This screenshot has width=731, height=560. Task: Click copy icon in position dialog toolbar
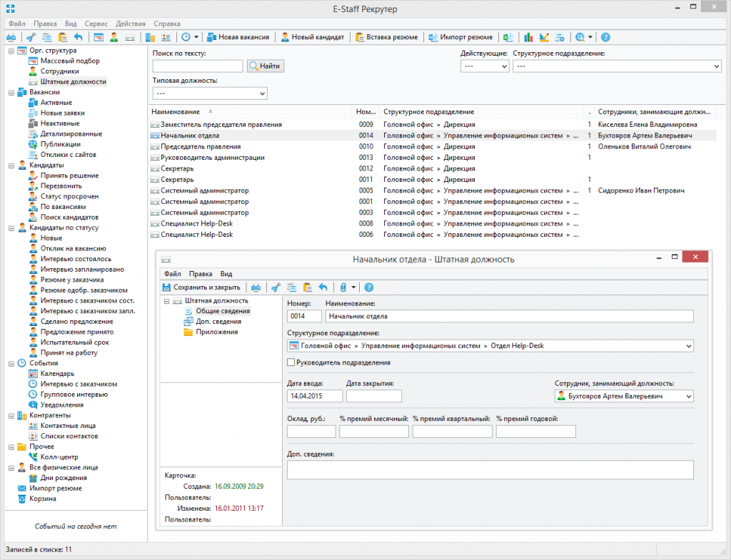292,287
